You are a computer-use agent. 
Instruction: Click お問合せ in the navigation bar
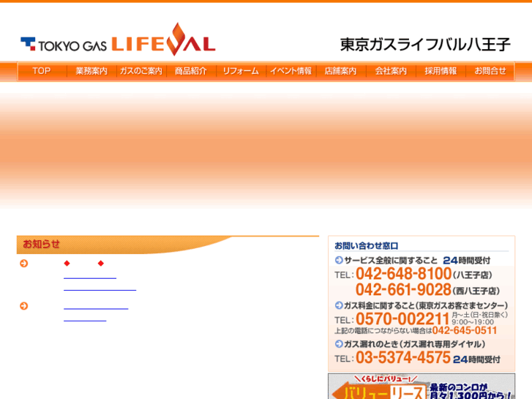[x=490, y=71]
